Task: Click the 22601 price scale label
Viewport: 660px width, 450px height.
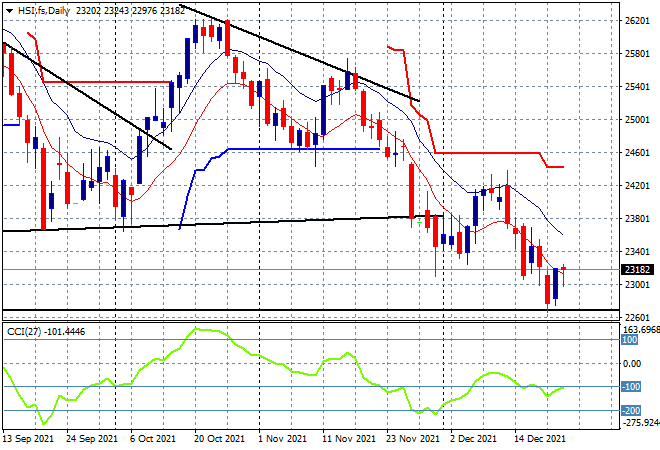Action: point(637,317)
